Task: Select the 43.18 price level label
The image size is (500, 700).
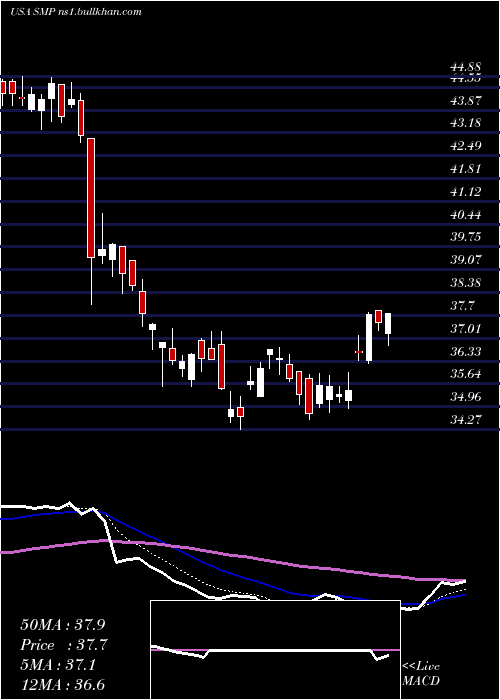Action: tap(466, 123)
